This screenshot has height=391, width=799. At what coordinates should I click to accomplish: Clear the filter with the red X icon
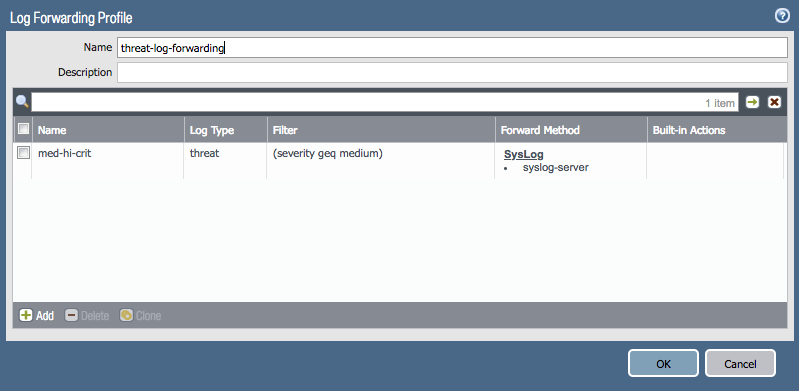tap(774, 102)
